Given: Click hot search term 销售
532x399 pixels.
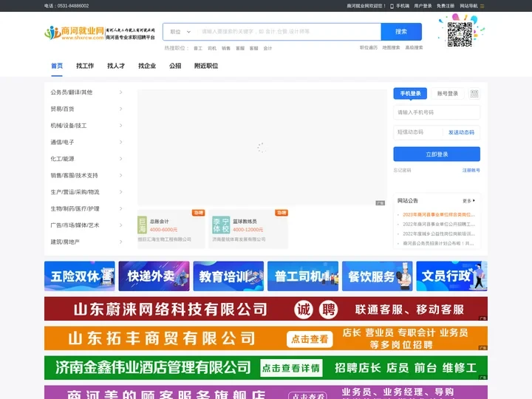Looking at the screenshot, I should [x=226, y=49].
